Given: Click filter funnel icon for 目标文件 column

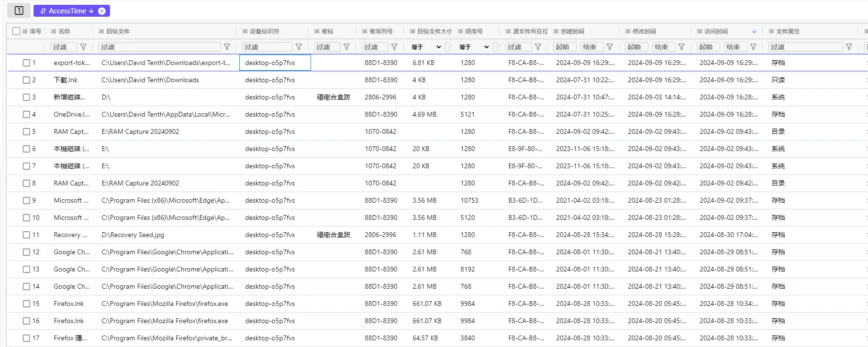Looking at the screenshot, I should click(227, 47).
